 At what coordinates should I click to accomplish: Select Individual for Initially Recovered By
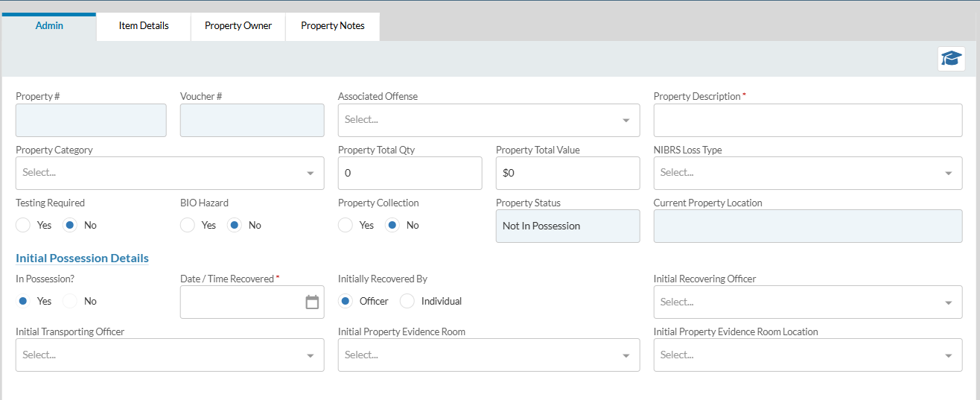(407, 301)
